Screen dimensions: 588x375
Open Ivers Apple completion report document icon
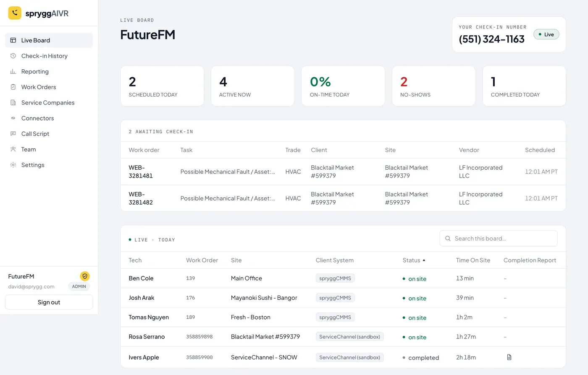click(x=509, y=357)
